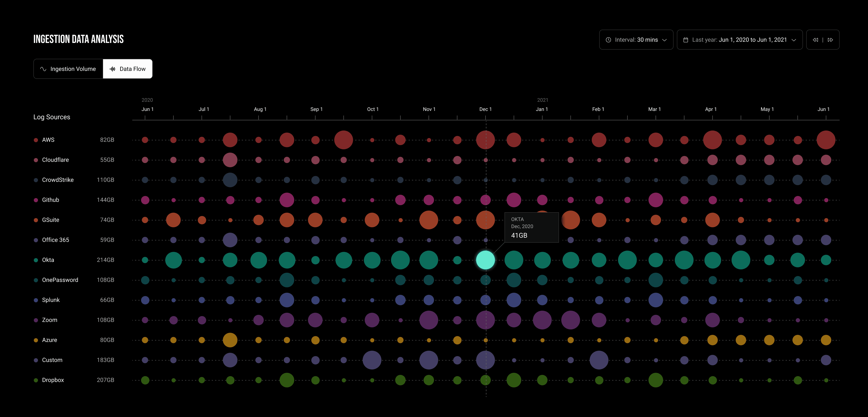Select the Data Flow tab

point(128,69)
